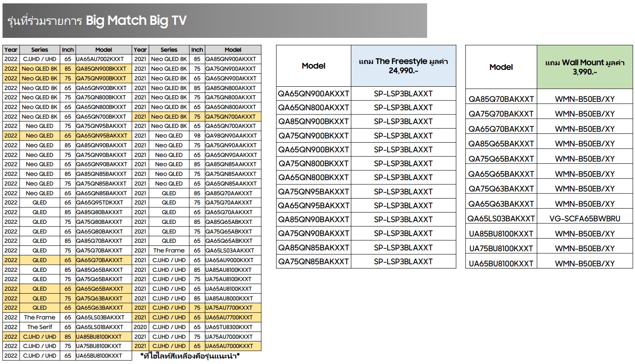The height and width of the screenshot is (364, 635).
Task: Click model QA85Q80BAKXXT
Action: 104,212
